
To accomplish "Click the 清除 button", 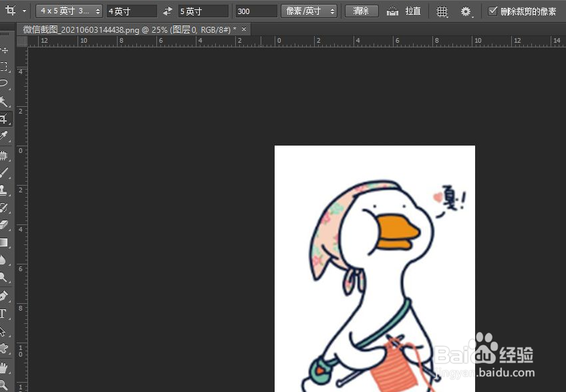I will [362, 11].
